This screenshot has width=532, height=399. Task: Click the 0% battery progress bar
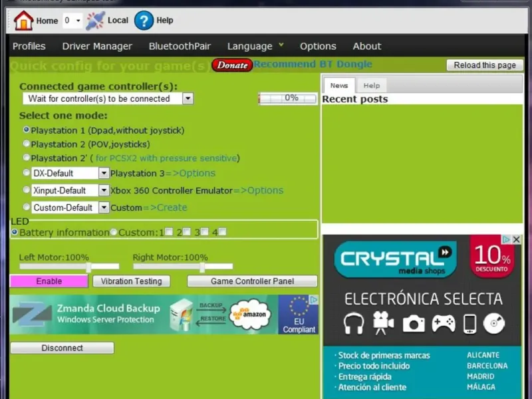click(287, 98)
